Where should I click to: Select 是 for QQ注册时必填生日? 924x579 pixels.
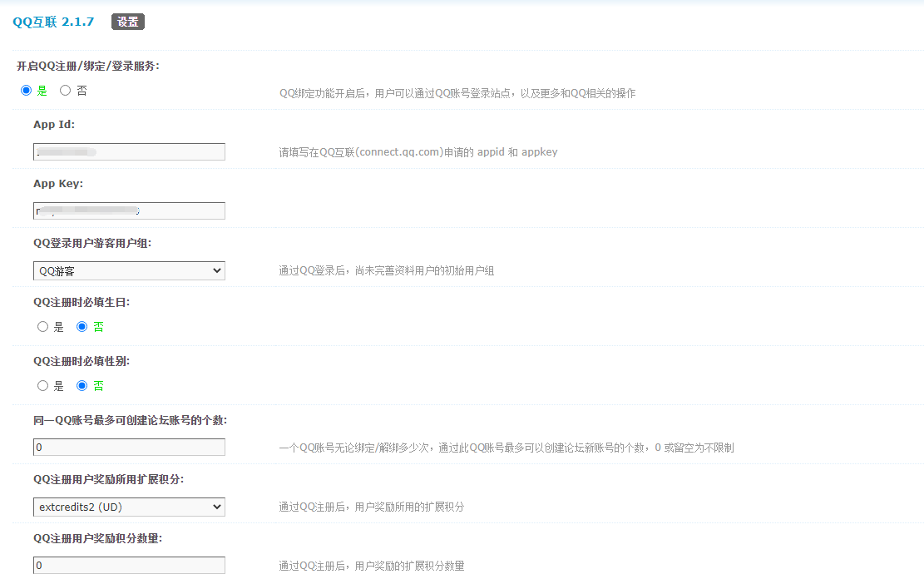[x=42, y=327]
